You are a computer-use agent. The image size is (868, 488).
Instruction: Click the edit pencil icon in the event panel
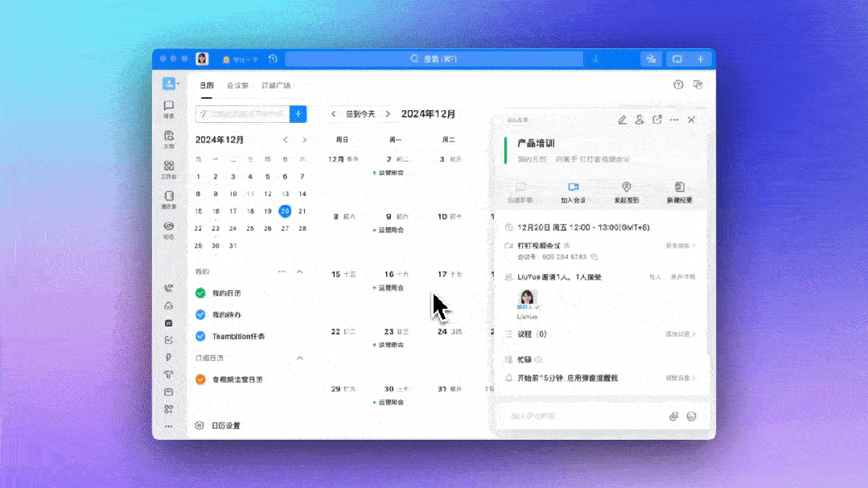[622, 120]
